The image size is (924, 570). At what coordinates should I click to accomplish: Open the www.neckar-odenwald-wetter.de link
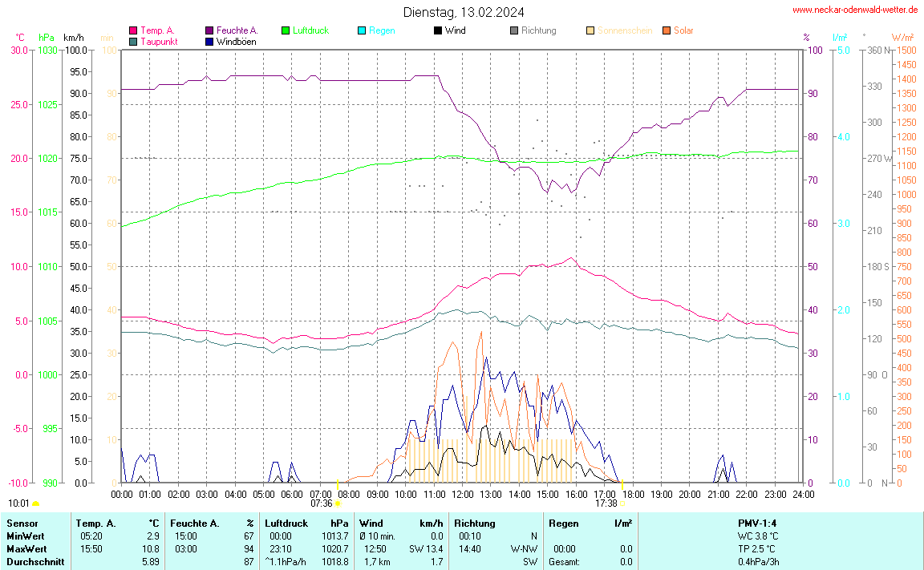coord(854,10)
